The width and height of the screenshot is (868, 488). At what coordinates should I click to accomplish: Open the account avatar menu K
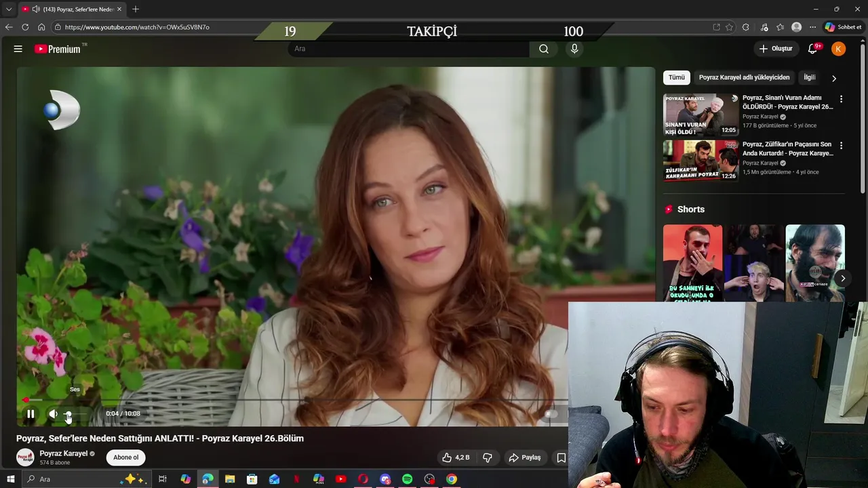coord(839,49)
